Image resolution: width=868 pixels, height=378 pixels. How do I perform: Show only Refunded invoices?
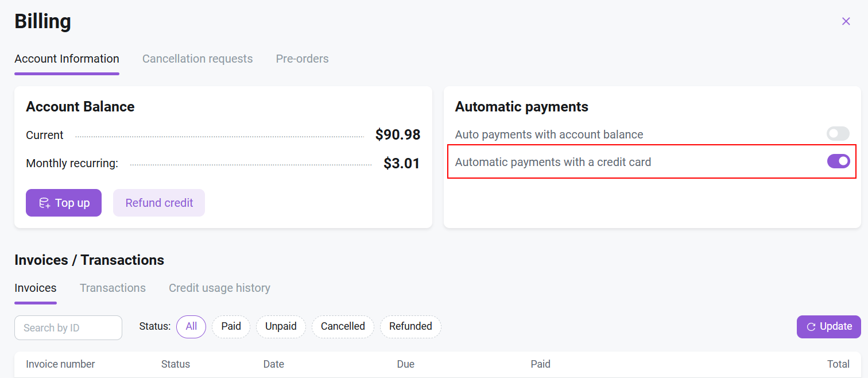coord(410,326)
